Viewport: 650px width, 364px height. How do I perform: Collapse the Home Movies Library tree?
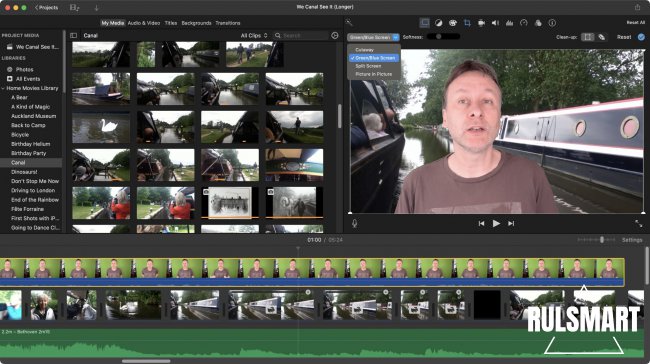[3, 88]
